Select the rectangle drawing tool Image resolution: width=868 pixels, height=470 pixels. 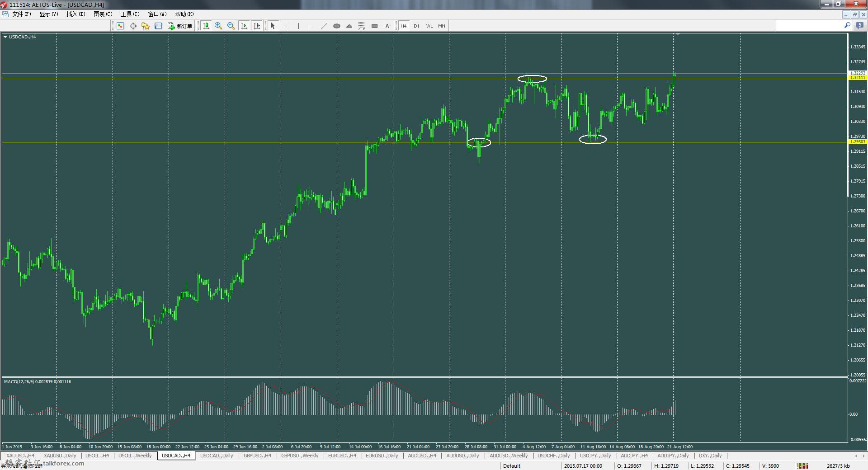tap(374, 26)
